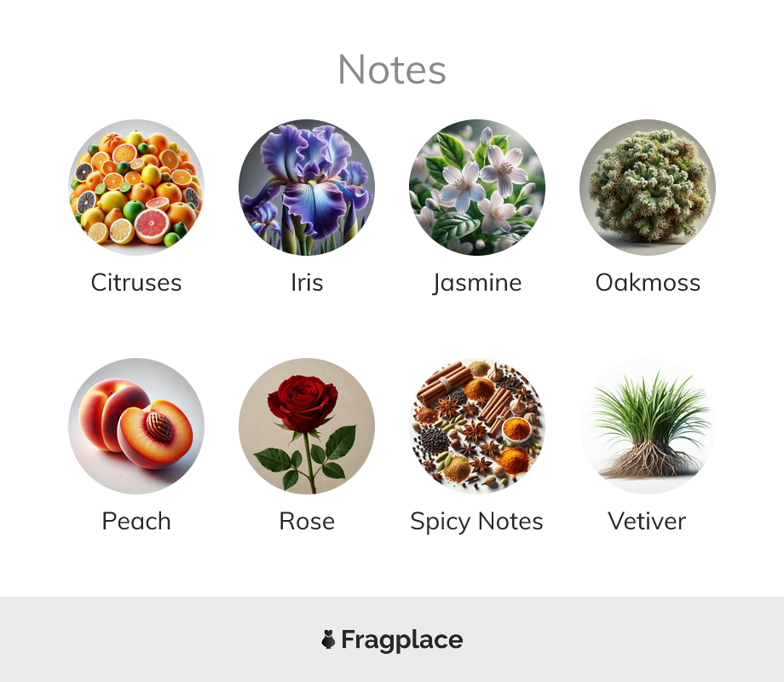Screen dimensions: 784x682
Task: Choose the Oakmoss note label
Action: (648, 282)
